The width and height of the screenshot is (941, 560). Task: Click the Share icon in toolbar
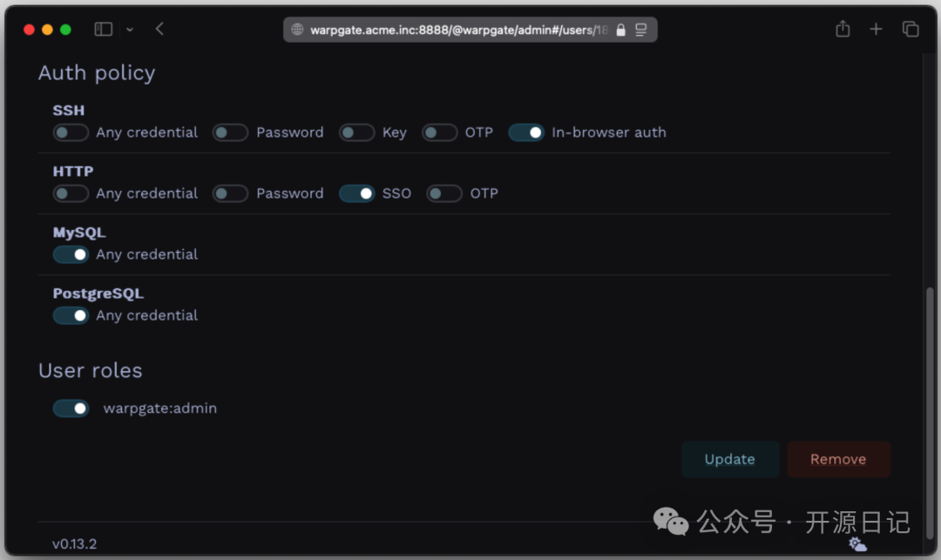(x=843, y=28)
